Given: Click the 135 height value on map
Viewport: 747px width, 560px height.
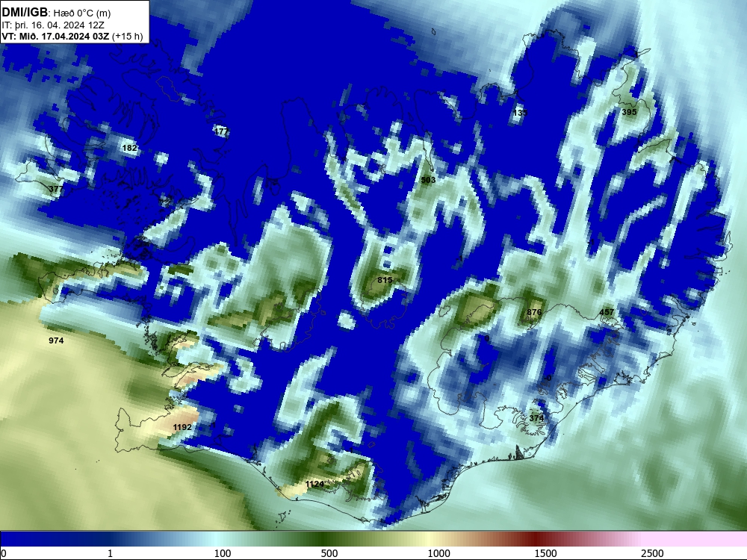Looking at the screenshot, I should click(x=521, y=113).
